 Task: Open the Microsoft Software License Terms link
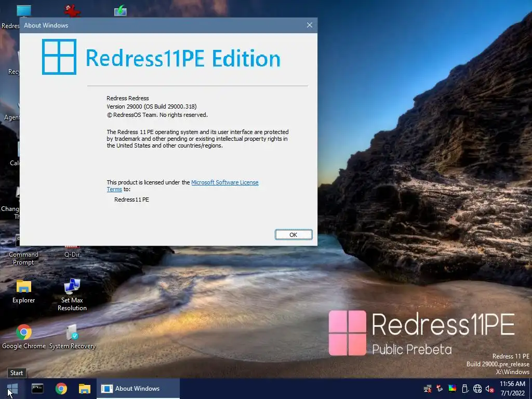[x=224, y=182]
